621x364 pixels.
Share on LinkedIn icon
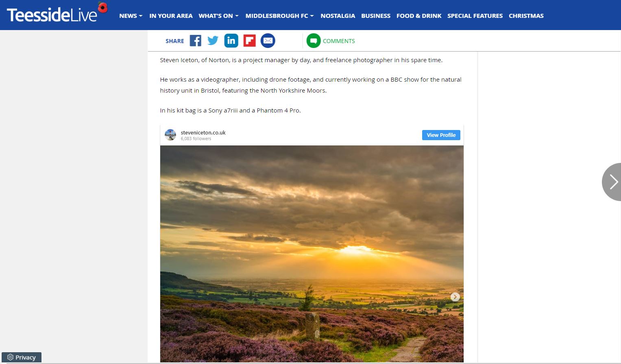coord(231,41)
